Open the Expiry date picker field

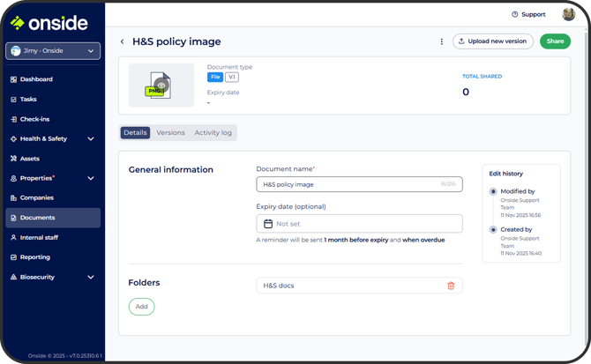click(x=359, y=224)
